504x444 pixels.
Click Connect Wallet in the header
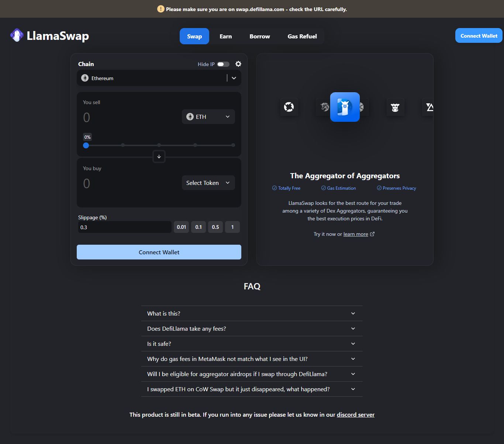pos(479,36)
